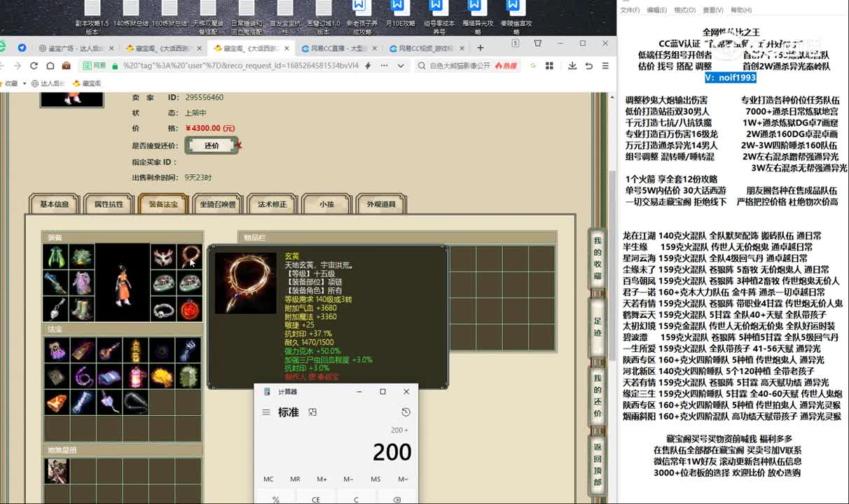Expand the 收藏 bookmarks dropdown arrow
The width and height of the screenshot is (849, 504).
(25, 83)
